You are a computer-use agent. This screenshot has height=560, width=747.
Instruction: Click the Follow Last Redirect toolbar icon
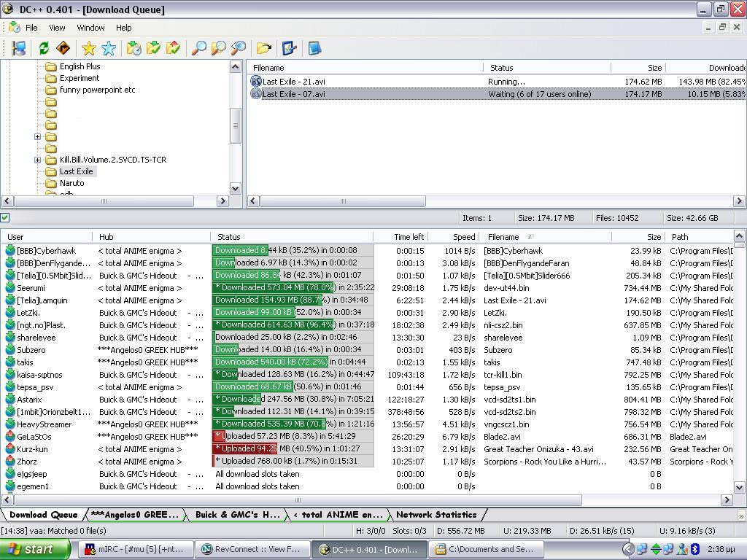point(63,48)
